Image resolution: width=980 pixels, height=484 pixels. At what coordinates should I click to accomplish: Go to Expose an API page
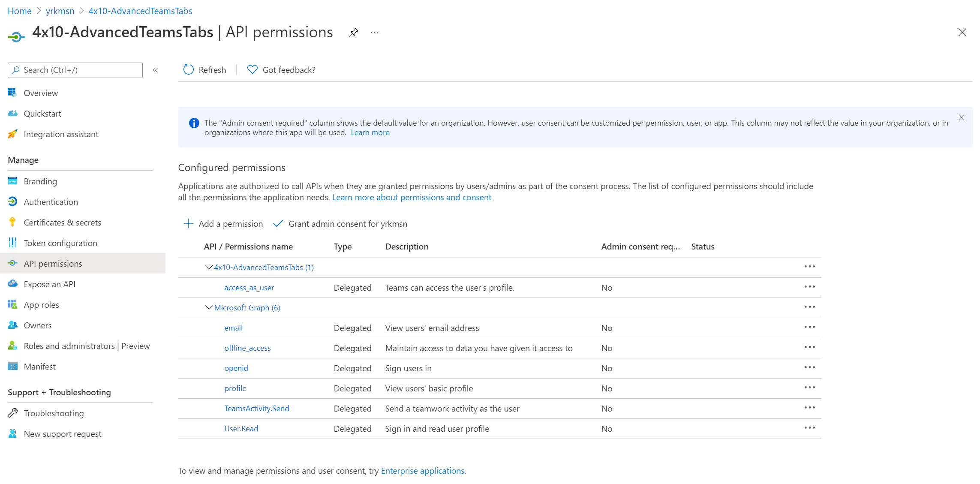(49, 284)
